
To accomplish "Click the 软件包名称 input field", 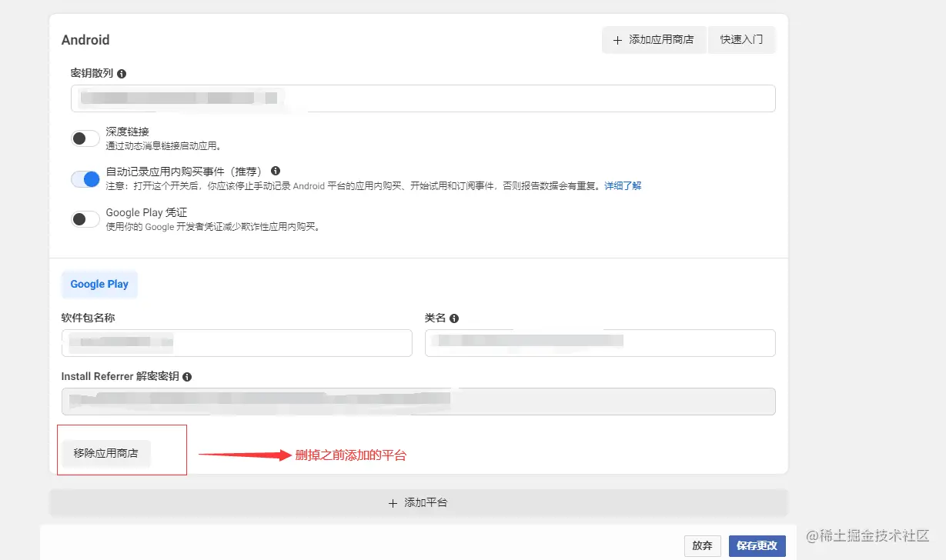I will pos(236,342).
